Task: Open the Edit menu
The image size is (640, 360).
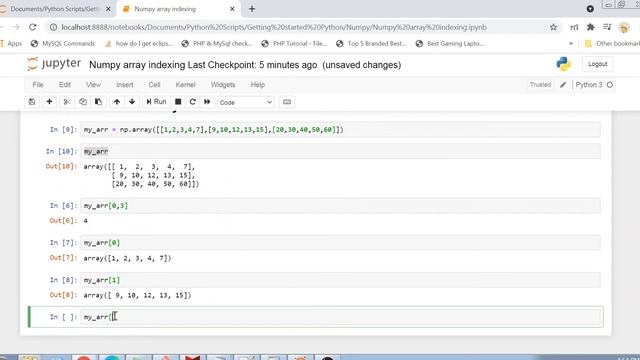Action: pos(65,84)
